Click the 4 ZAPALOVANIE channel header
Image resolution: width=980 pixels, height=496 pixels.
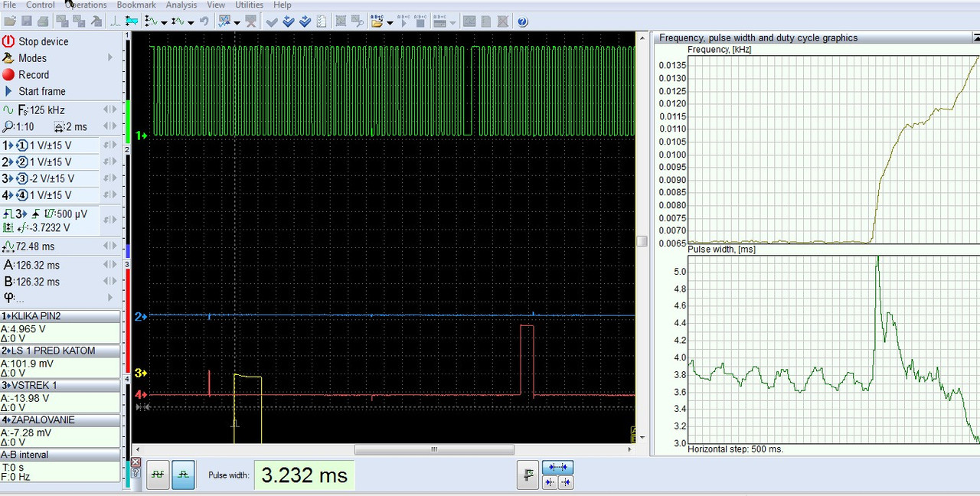click(60, 419)
